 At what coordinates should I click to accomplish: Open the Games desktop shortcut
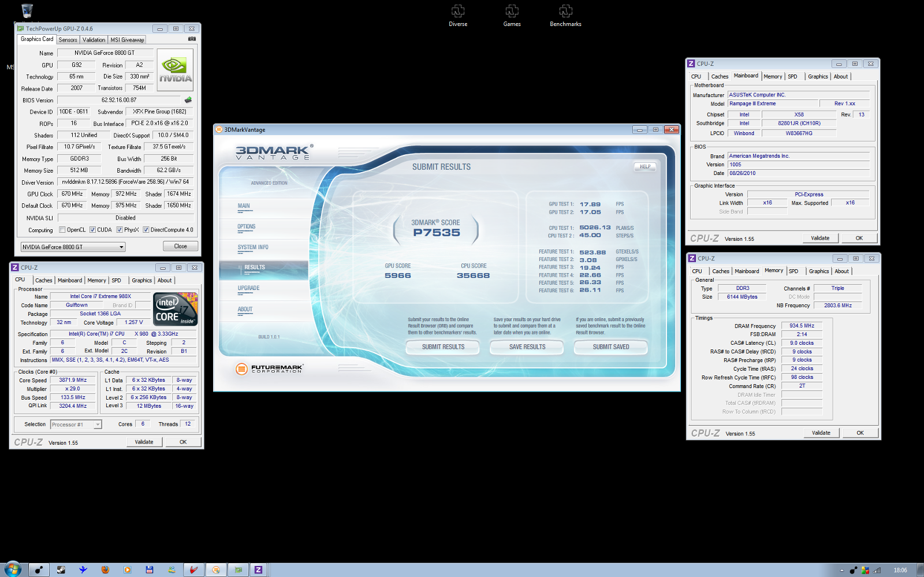pyautogui.click(x=512, y=16)
